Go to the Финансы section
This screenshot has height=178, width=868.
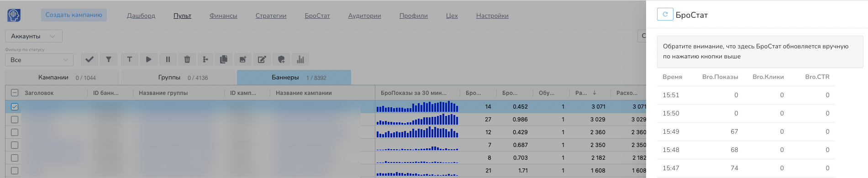(x=223, y=16)
